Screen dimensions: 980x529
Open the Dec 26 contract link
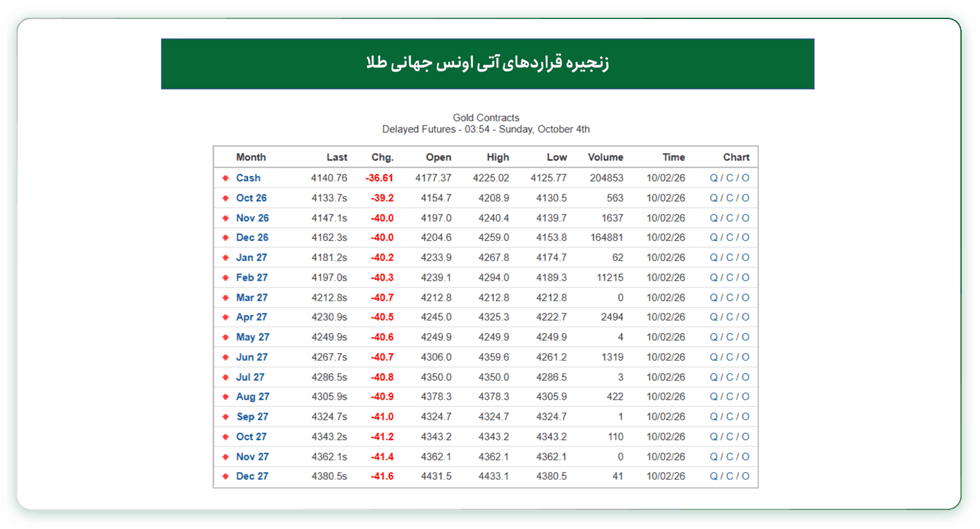click(252, 237)
